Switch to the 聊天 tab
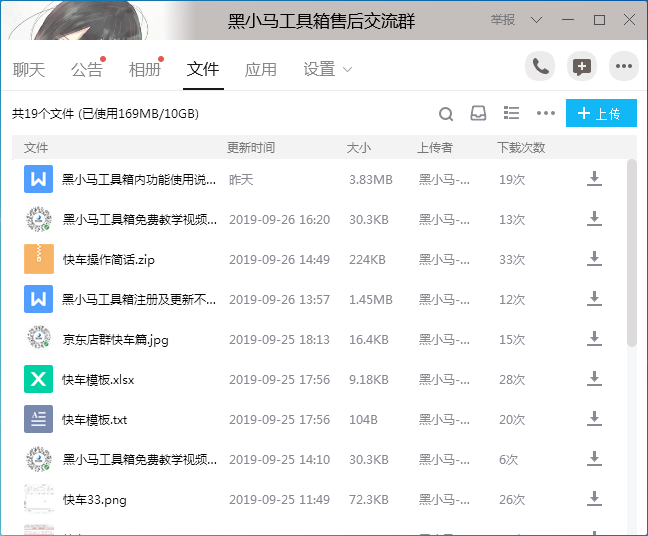This screenshot has width=648, height=536. click(29, 69)
